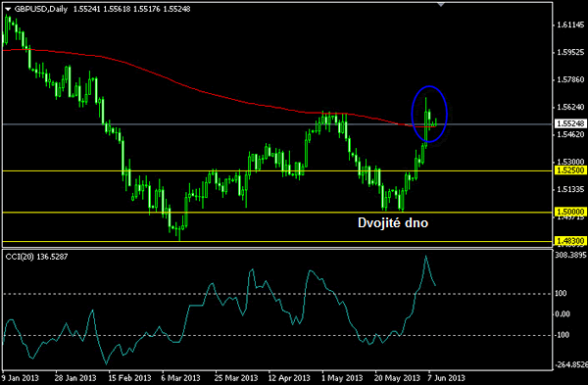Click the yellow price label 1.50000
Image resolution: width=588 pixels, height=385 pixels.
click(x=570, y=212)
